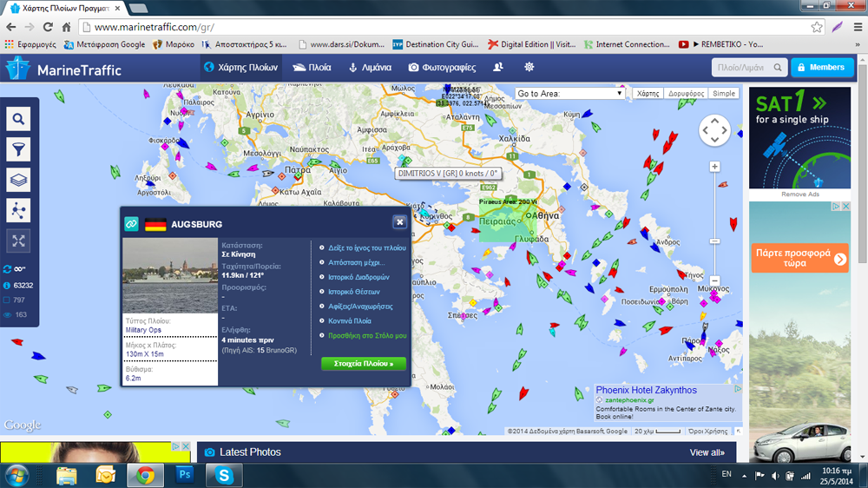Click 'Κοντινά Πλοία' link
The width and height of the screenshot is (868, 488).
(x=349, y=320)
